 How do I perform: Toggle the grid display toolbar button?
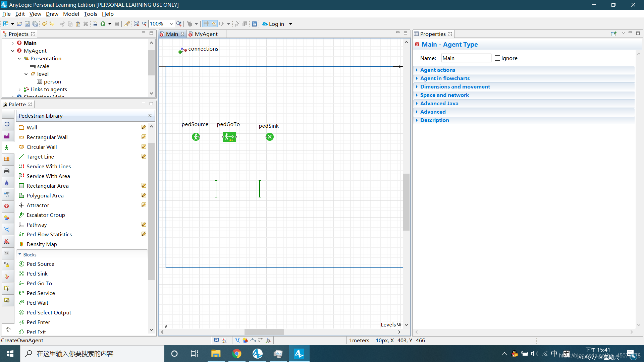click(x=206, y=24)
